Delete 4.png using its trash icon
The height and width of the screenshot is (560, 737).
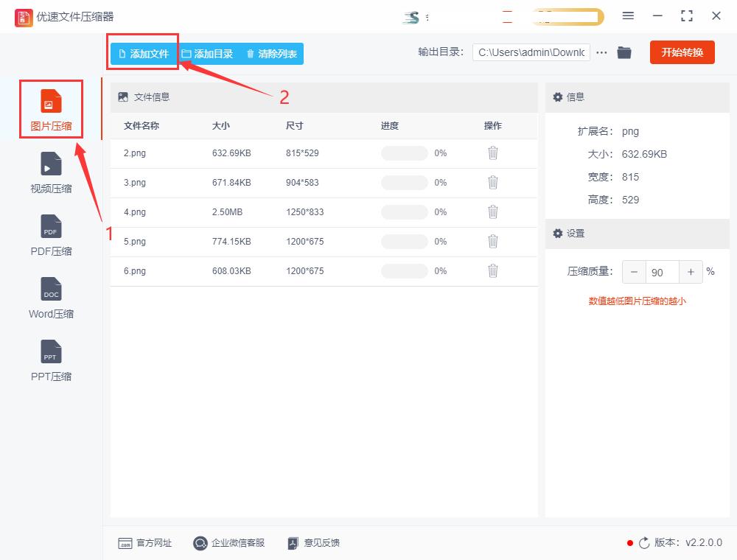(492, 211)
